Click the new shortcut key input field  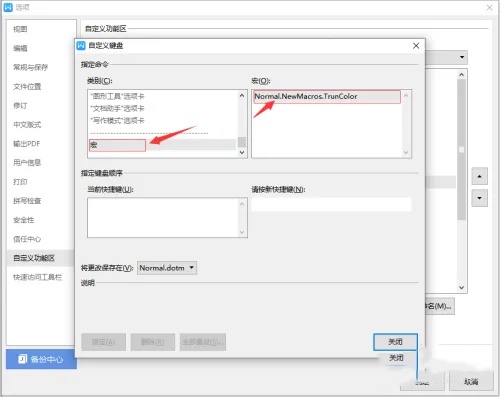332,205
